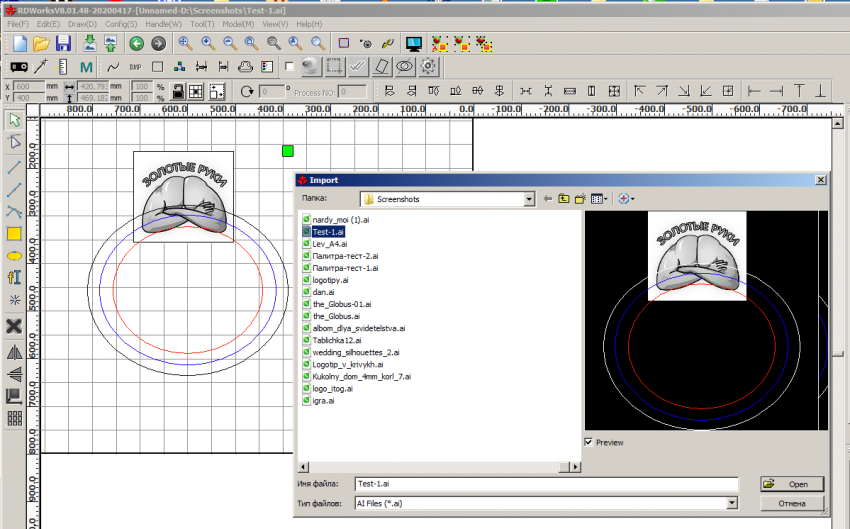
Task: Click the BMP bitmap handling icon
Action: point(135,67)
